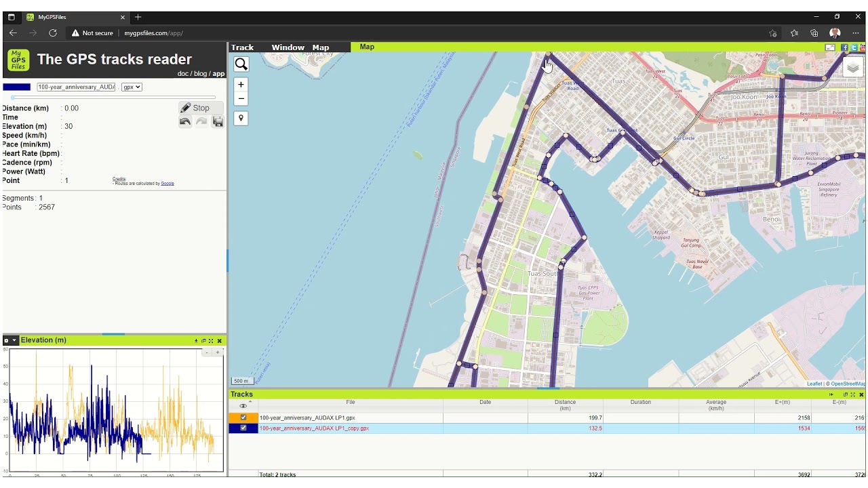Reload the page with refresh button
The image size is (868, 488).
click(x=53, y=33)
